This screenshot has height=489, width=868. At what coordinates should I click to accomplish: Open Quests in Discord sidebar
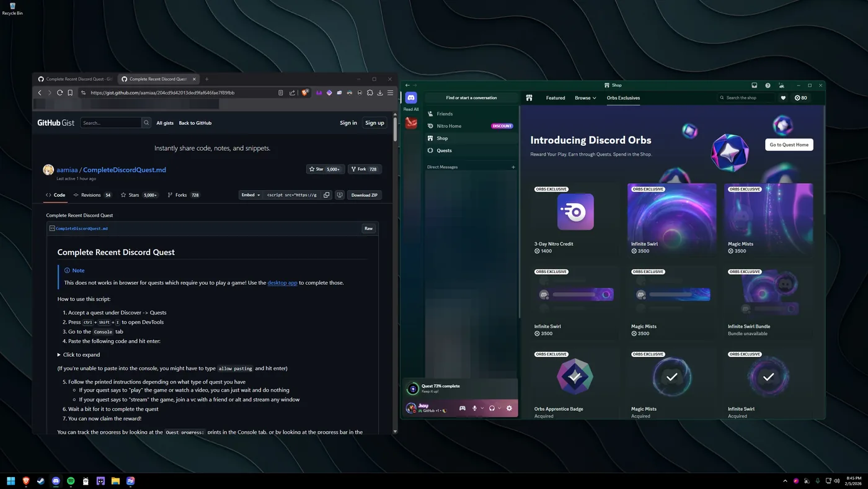click(x=471, y=151)
